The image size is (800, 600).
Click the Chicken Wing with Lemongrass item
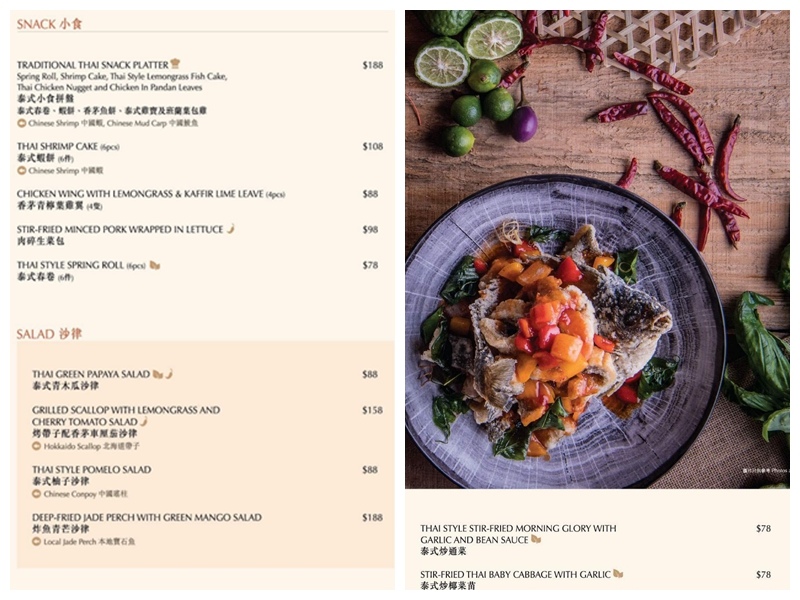point(151,199)
